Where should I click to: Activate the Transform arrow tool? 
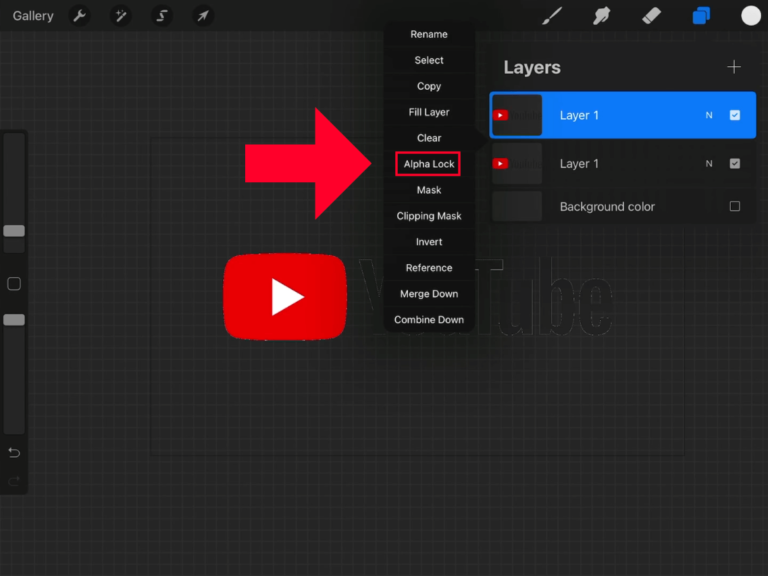point(203,16)
